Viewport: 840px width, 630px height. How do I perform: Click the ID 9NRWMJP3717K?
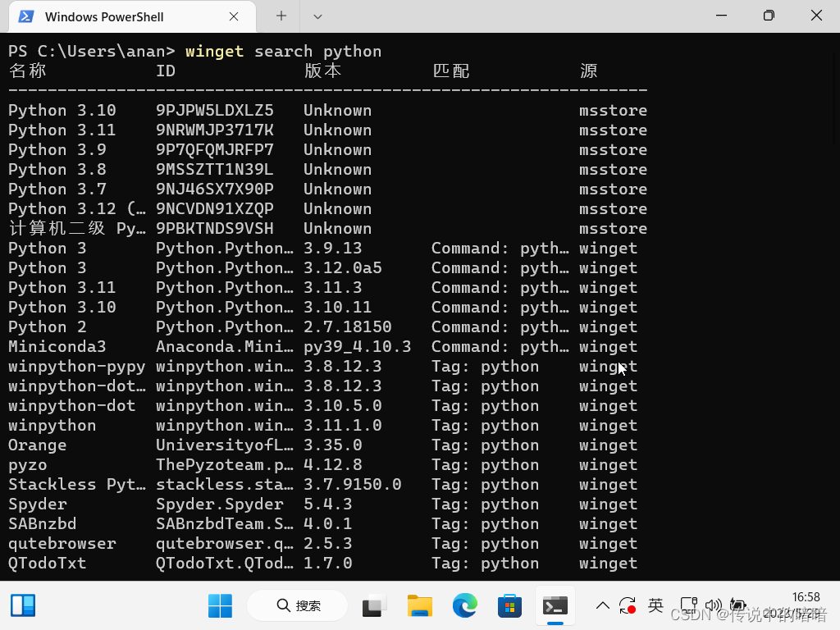pyautogui.click(x=214, y=130)
